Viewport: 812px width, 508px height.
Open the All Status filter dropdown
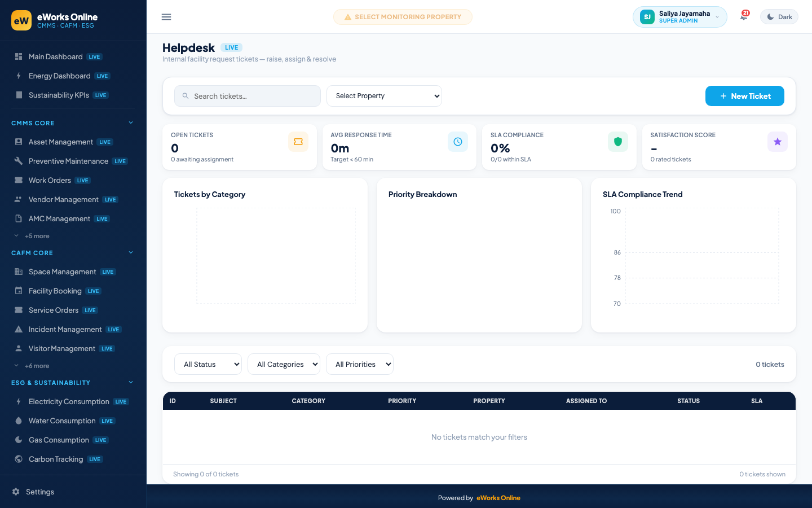coord(208,364)
